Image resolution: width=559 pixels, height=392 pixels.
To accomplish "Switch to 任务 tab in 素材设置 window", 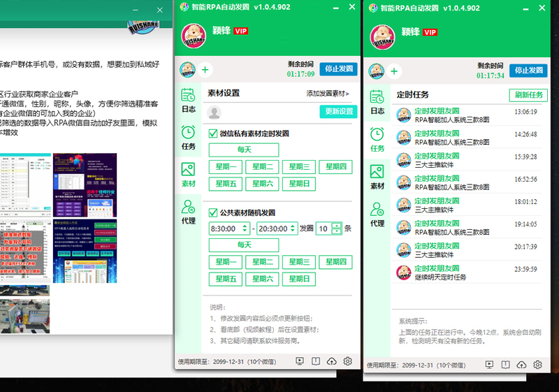I will [188, 137].
